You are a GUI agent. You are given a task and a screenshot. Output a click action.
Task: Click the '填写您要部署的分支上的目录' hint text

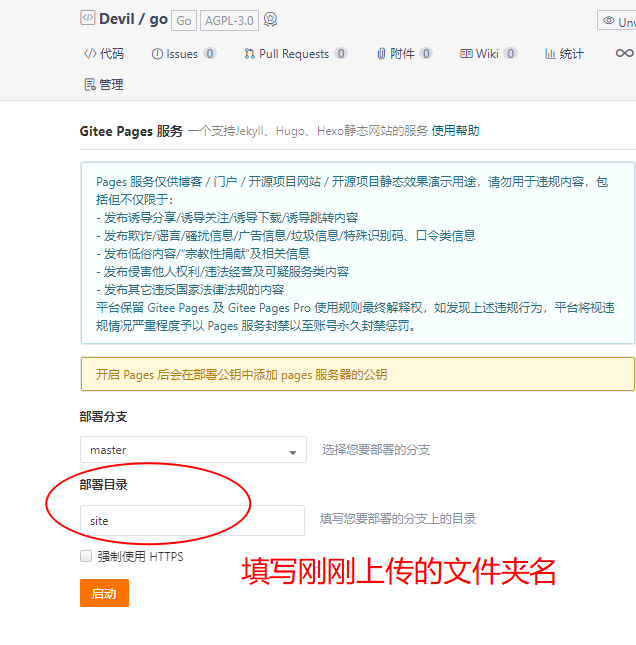(398, 519)
